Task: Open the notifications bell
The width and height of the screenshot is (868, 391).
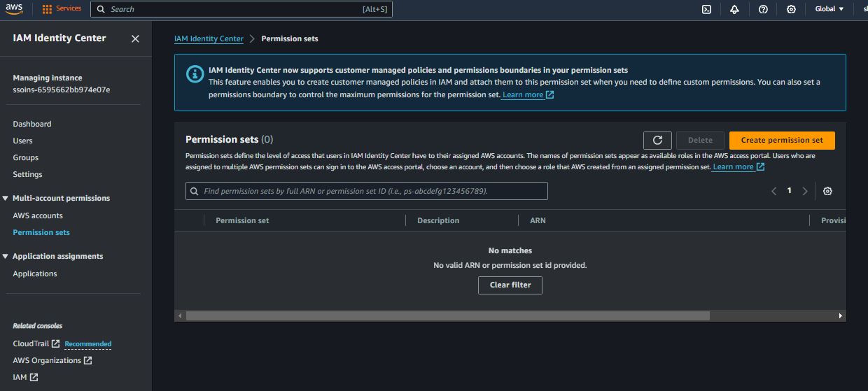Action: 734,9
